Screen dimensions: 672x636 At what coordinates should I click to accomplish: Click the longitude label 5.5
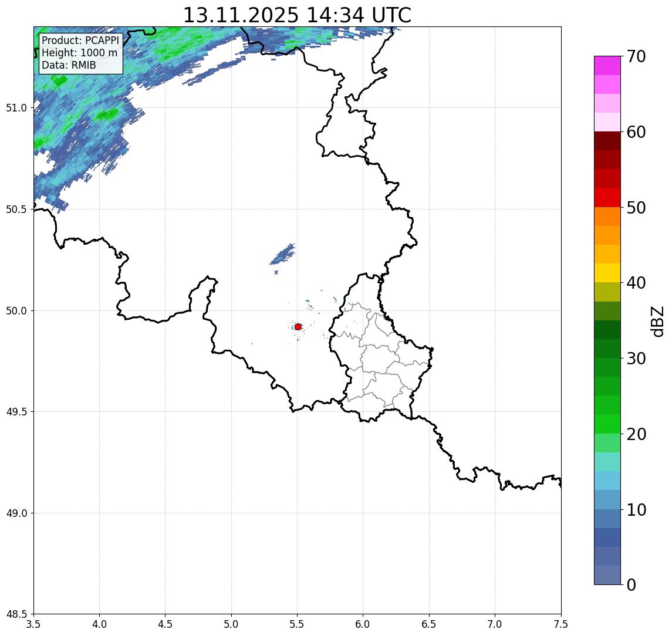tap(297, 624)
